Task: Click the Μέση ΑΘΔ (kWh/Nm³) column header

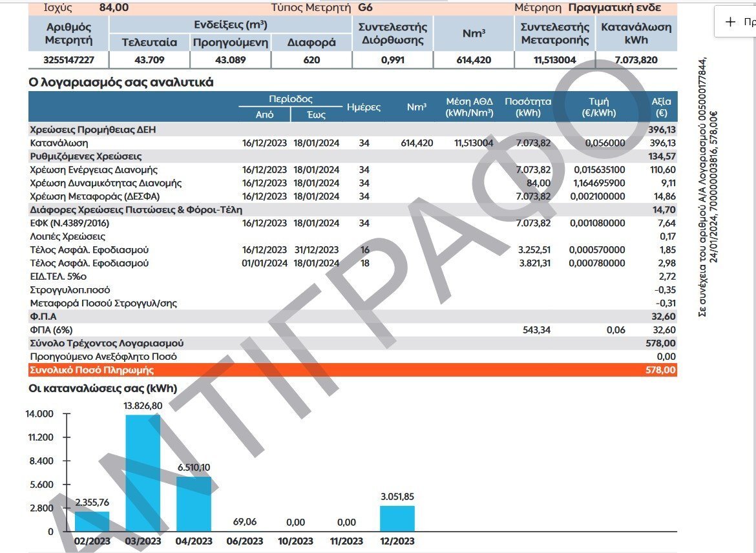Action: coord(469,107)
